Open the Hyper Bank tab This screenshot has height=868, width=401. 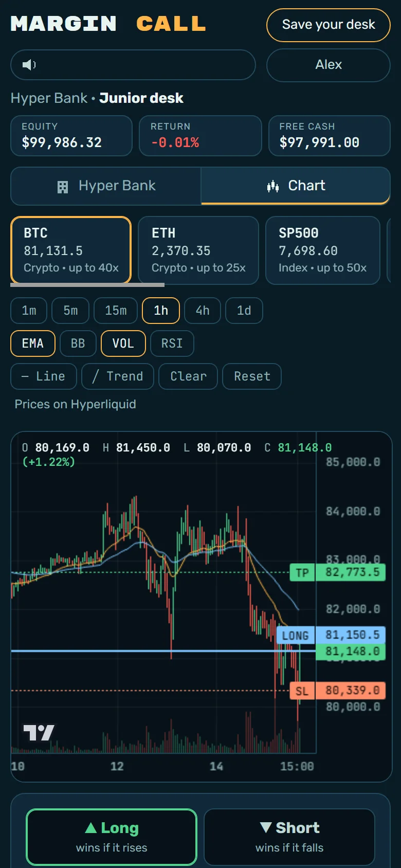(106, 186)
